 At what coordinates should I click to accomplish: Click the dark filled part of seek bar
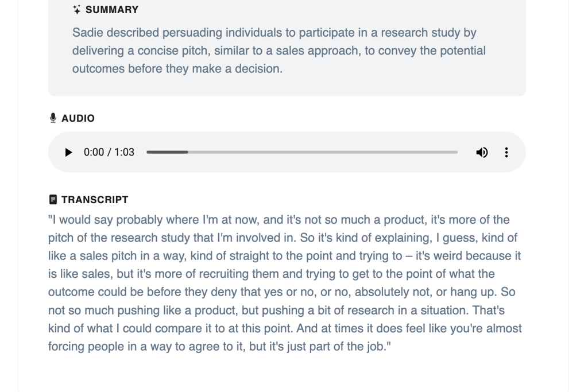(x=167, y=152)
